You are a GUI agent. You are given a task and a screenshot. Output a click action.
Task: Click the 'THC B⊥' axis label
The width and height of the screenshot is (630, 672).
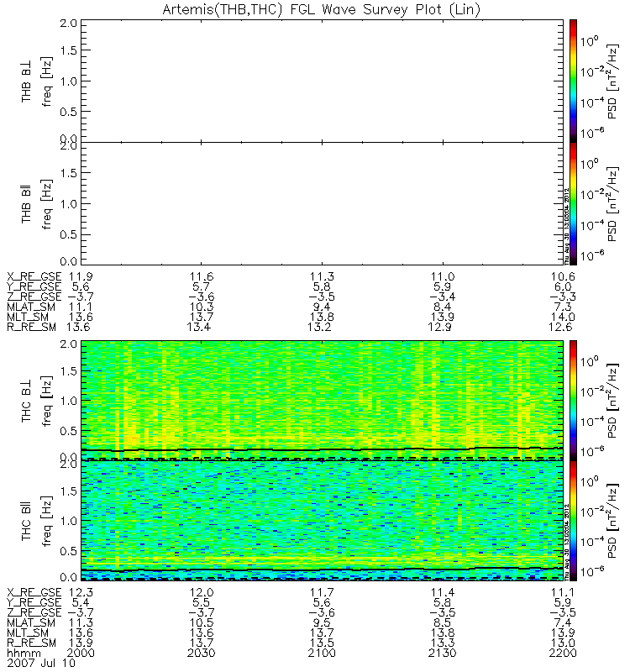[x=27, y=402]
